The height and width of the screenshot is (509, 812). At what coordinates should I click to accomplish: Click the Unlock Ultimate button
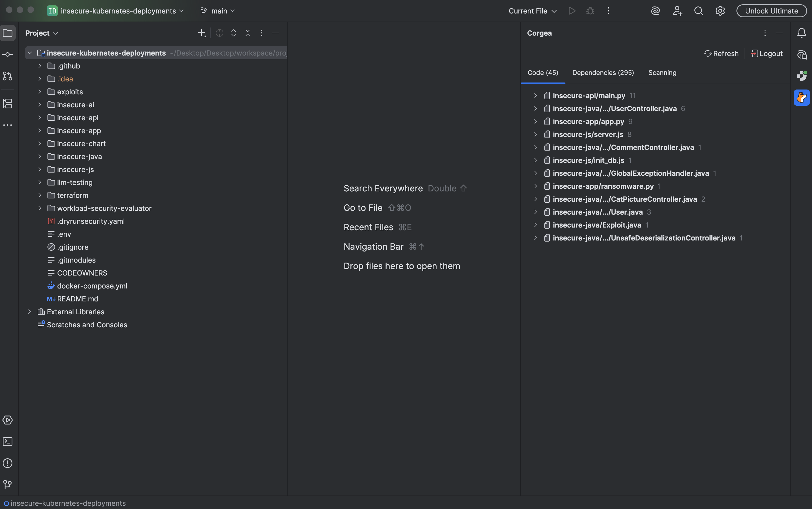pos(771,11)
